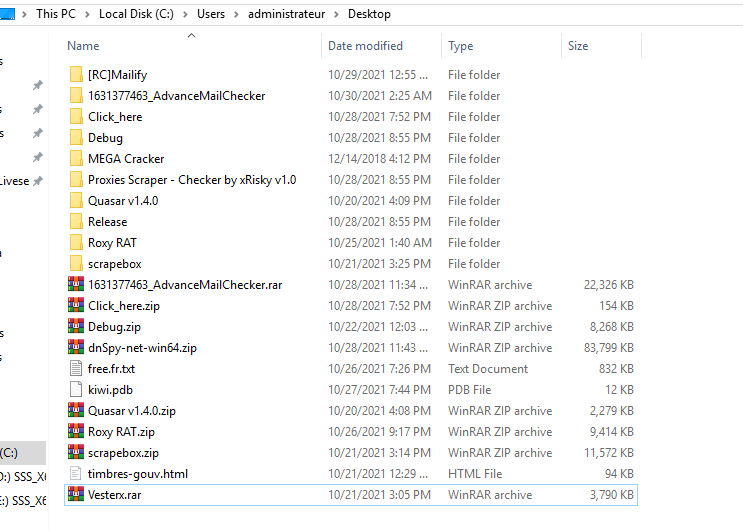Image resolution: width=743 pixels, height=531 pixels.
Task: Click the Type column header
Action: (x=461, y=46)
